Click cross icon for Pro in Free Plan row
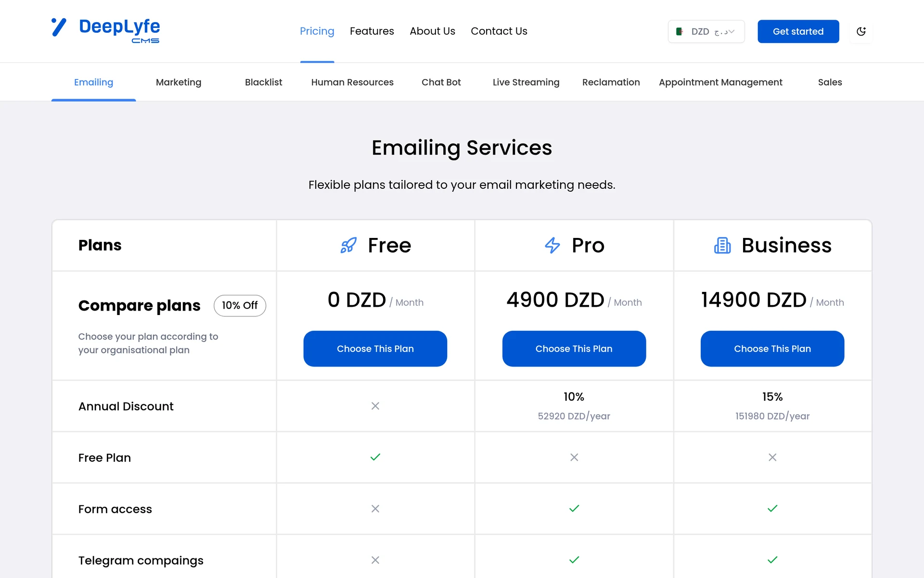Viewport: 924px width, 578px height. coord(574,457)
